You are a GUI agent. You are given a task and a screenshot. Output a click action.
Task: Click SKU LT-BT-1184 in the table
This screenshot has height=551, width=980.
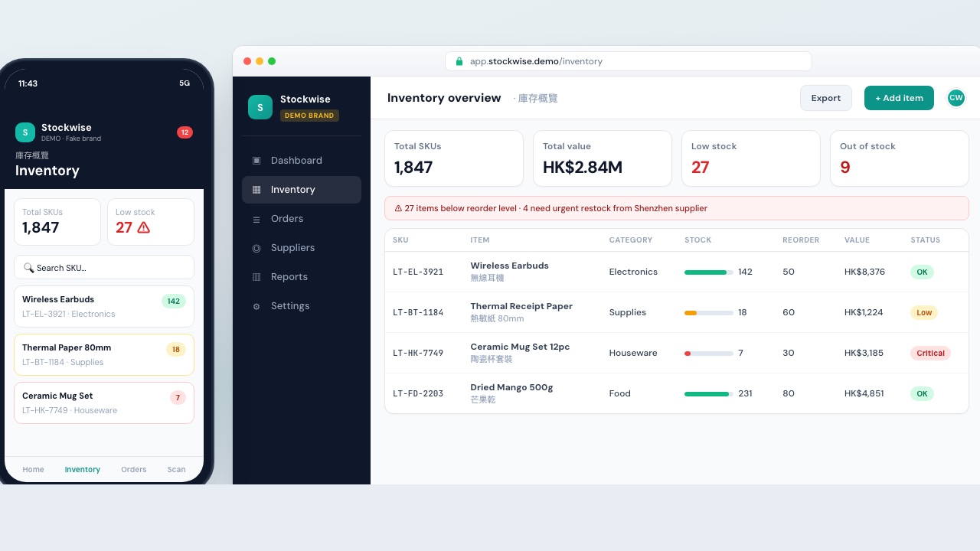coord(418,312)
